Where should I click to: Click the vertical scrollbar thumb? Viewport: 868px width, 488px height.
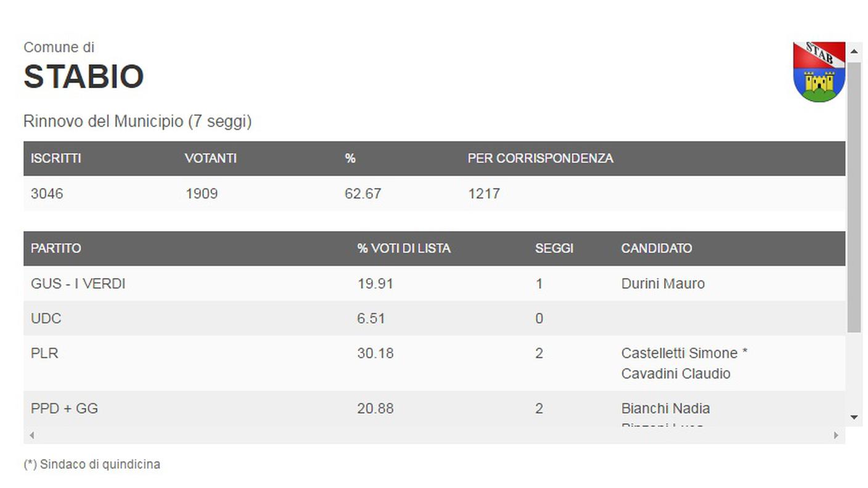pos(854,197)
